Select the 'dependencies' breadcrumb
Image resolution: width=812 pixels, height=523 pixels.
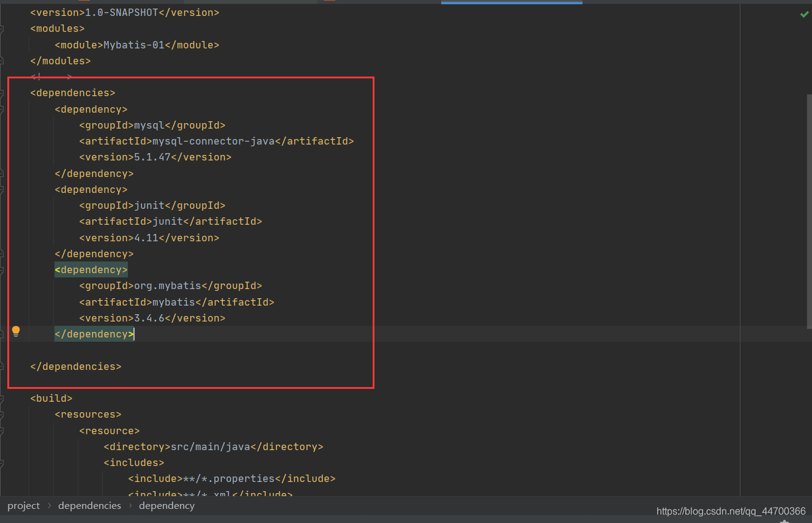(x=89, y=506)
